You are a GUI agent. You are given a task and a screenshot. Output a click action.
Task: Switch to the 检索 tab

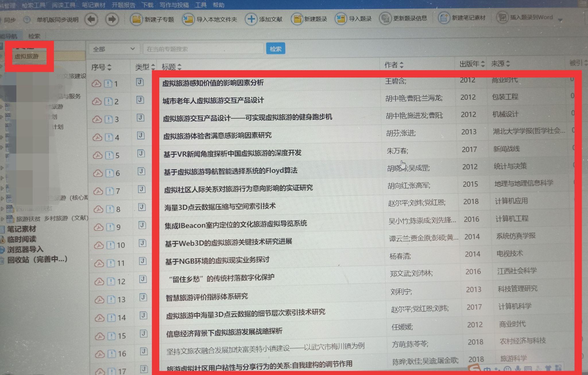34,36
